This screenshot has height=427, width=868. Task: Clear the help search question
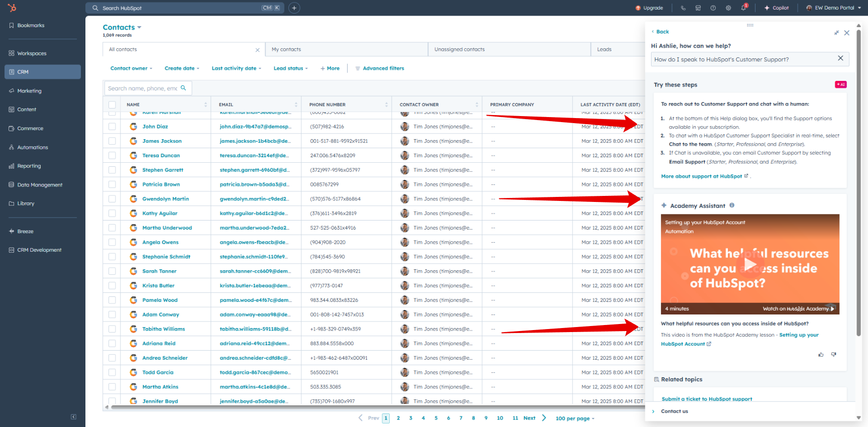pos(840,59)
